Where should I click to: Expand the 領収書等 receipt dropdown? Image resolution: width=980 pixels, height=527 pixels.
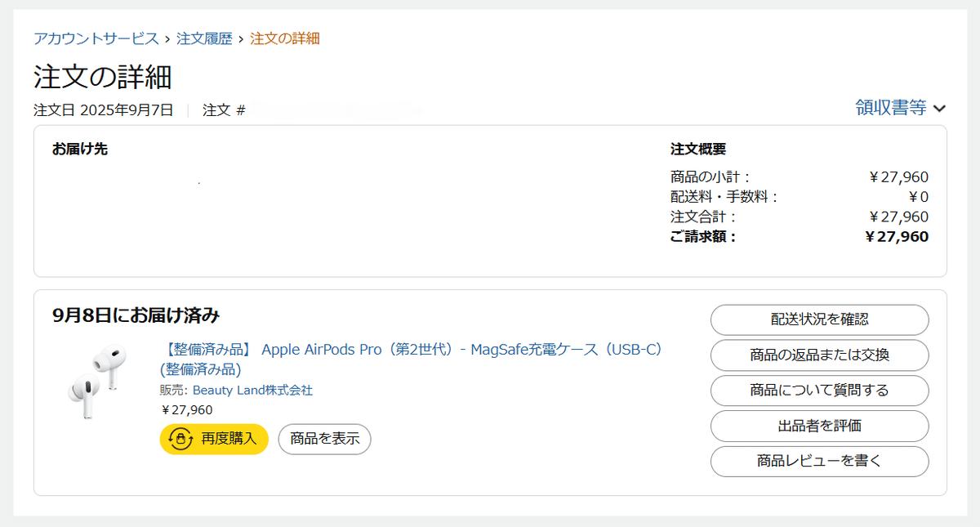click(891, 108)
